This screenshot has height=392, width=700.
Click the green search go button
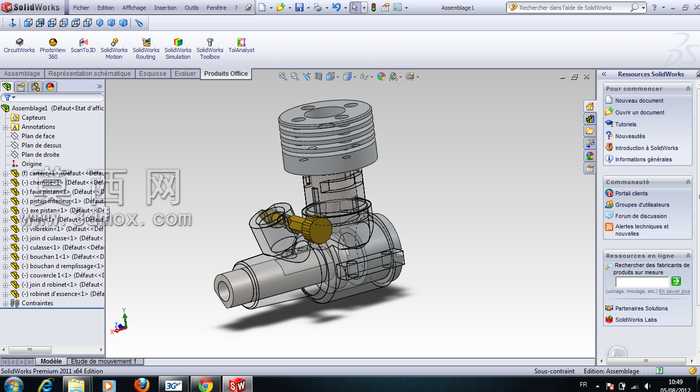click(x=676, y=281)
